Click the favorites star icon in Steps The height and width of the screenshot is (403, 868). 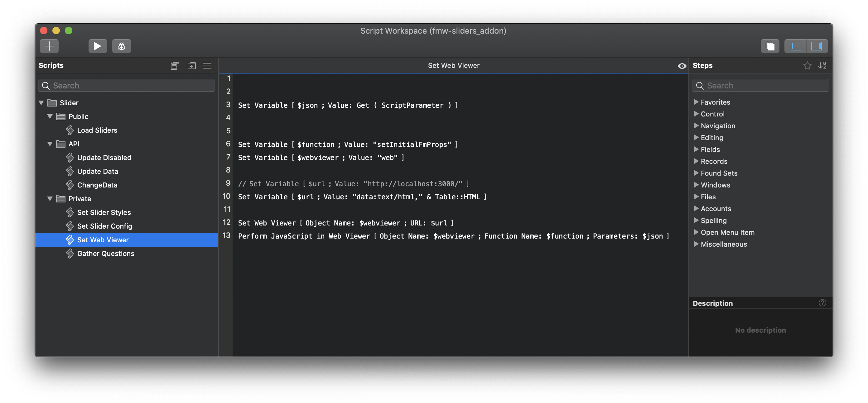807,65
